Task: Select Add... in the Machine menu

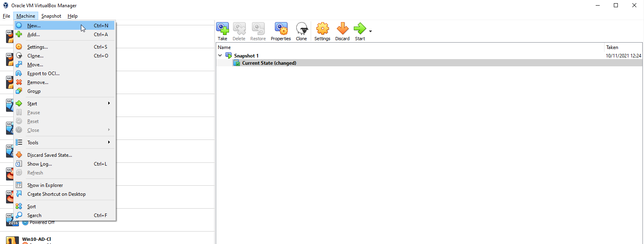Action: [x=33, y=35]
